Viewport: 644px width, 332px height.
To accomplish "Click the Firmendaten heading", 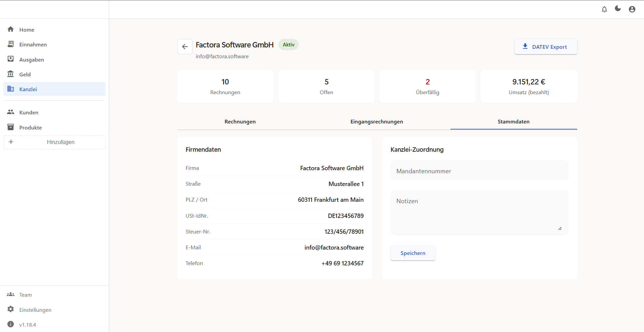I will tap(203, 150).
